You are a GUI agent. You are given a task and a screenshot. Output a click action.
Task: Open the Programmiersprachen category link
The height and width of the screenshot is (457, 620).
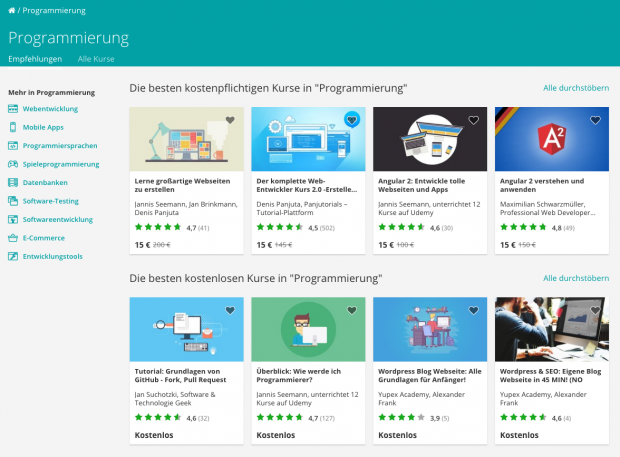click(60, 145)
